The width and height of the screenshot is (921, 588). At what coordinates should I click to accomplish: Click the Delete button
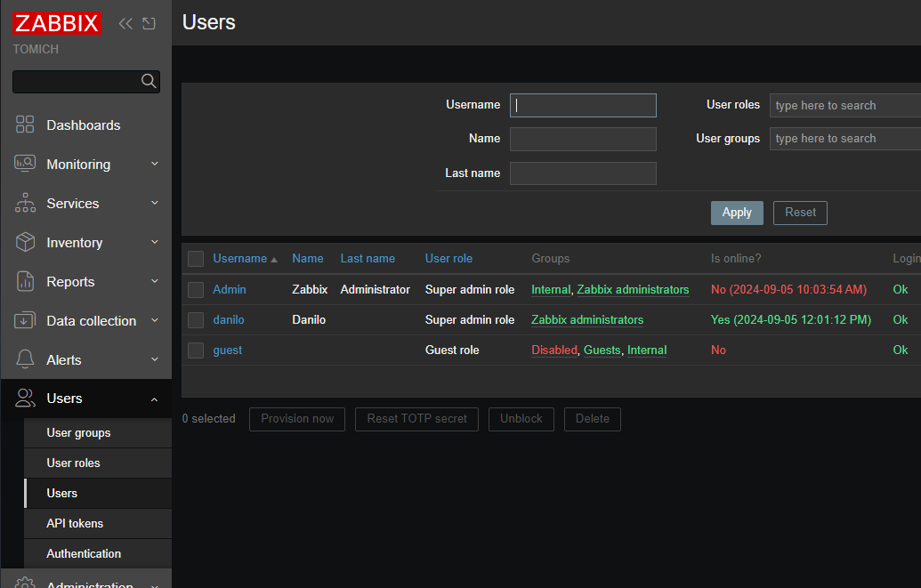(592, 419)
